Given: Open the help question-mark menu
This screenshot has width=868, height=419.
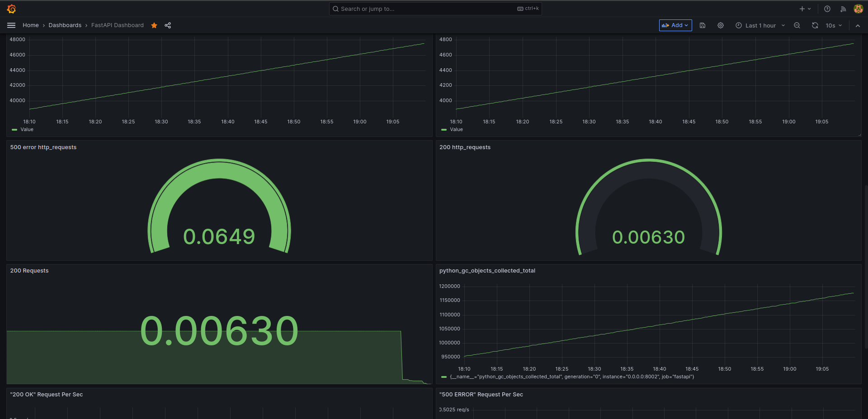Looking at the screenshot, I should click(827, 9).
